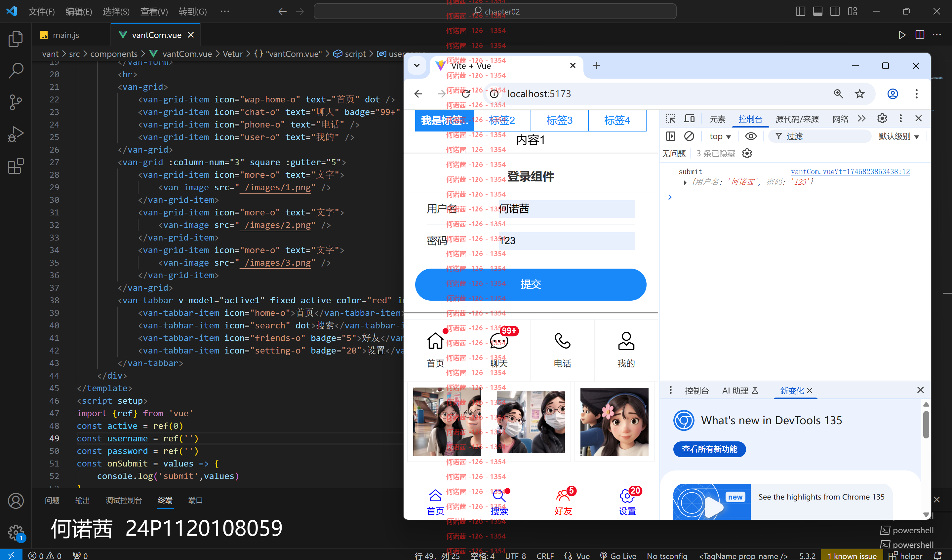952x560 pixels.
Task: Toggle the bottom panel layout icon
Action: pos(818,11)
